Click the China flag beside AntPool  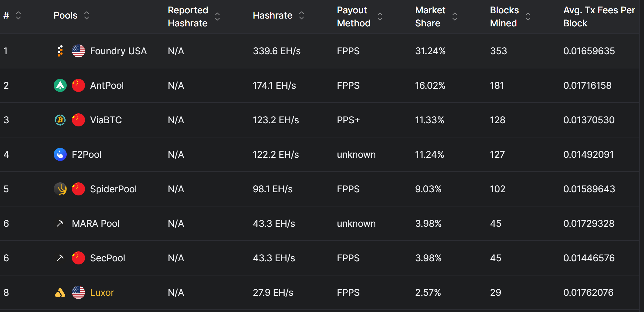pyautogui.click(x=78, y=86)
